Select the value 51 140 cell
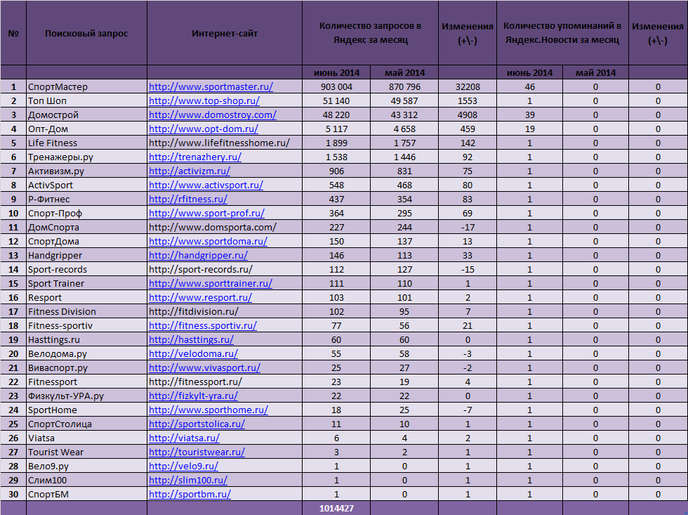This screenshot has height=515, width=688. (337, 101)
